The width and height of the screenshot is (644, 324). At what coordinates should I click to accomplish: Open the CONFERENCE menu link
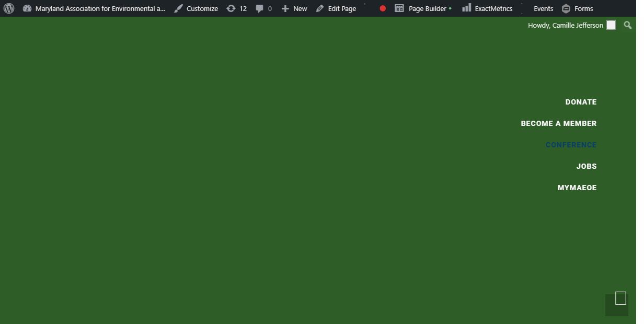[x=571, y=145]
